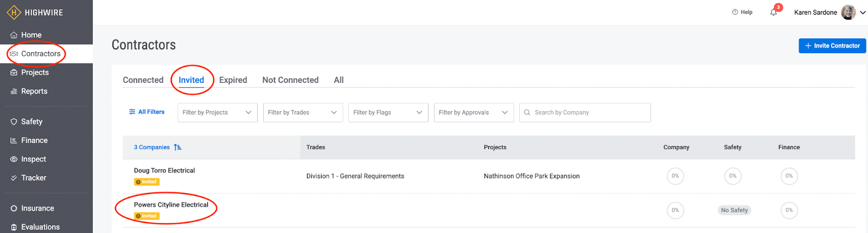The width and height of the screenshot is (868, 233).
Task: Open Powers Cityline Electrical contractor
Action: (x=171, y=204)
